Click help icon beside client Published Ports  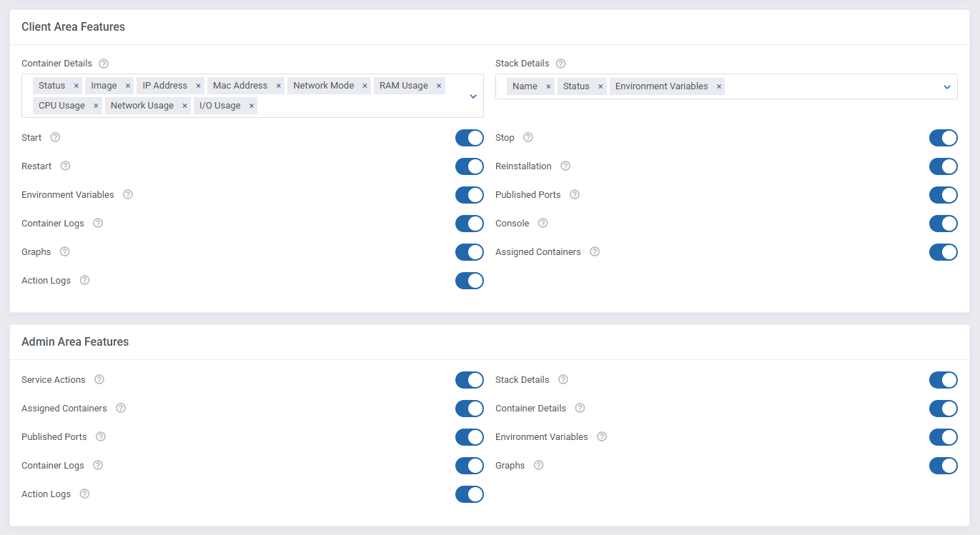pos(575,194)
